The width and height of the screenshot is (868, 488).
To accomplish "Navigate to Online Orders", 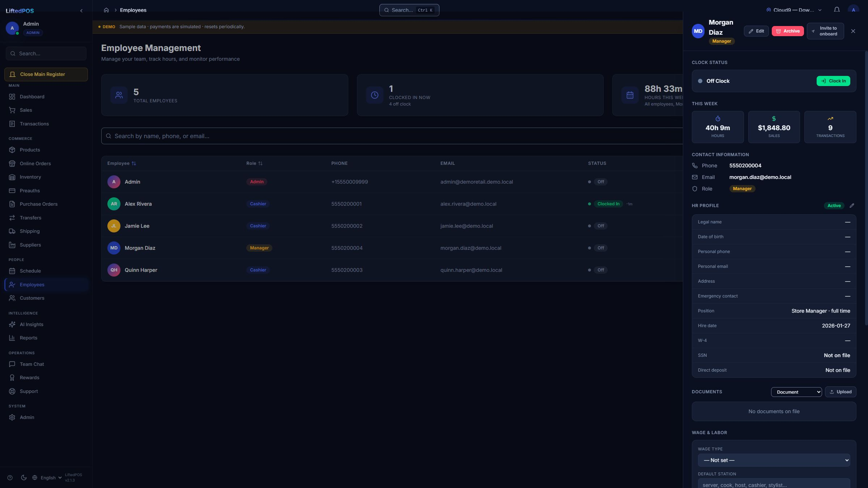I will pos(46,164).
